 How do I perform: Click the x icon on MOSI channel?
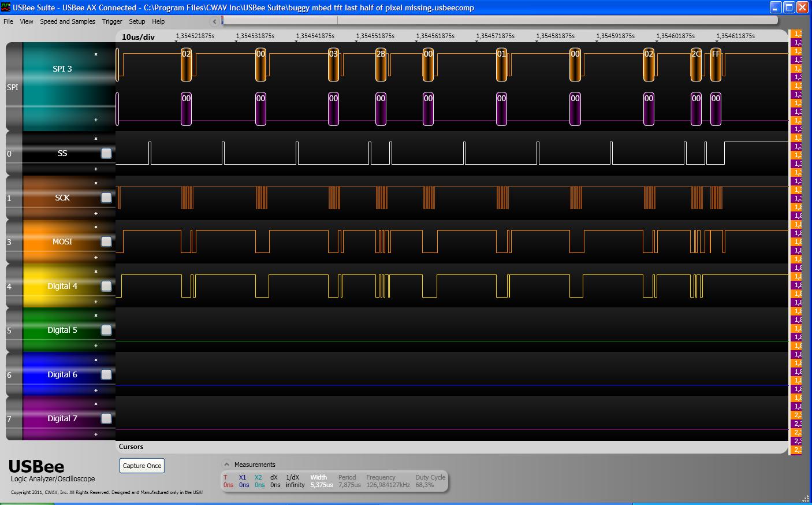point(96,227)
